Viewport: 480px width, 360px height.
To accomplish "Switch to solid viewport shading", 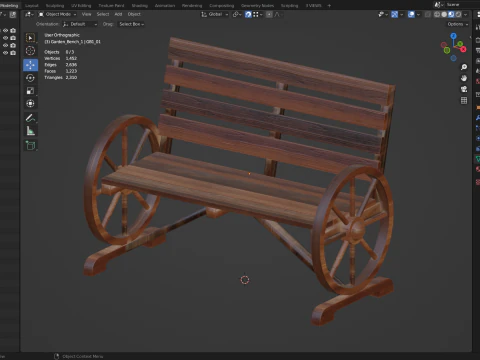I will 444,14.
